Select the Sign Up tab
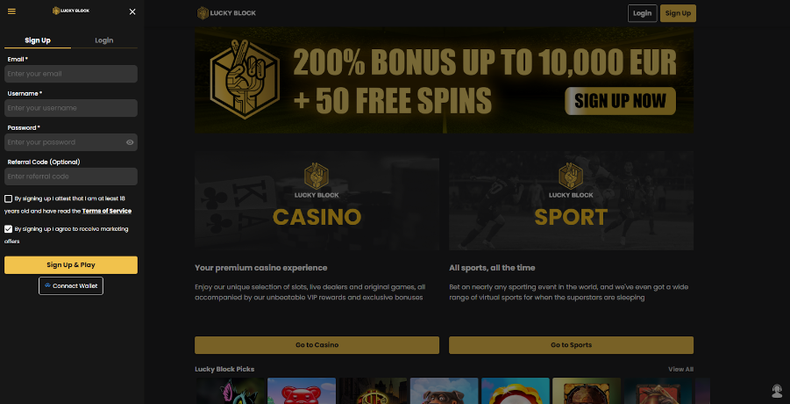790x404 pixels. [x=38, y=40]
